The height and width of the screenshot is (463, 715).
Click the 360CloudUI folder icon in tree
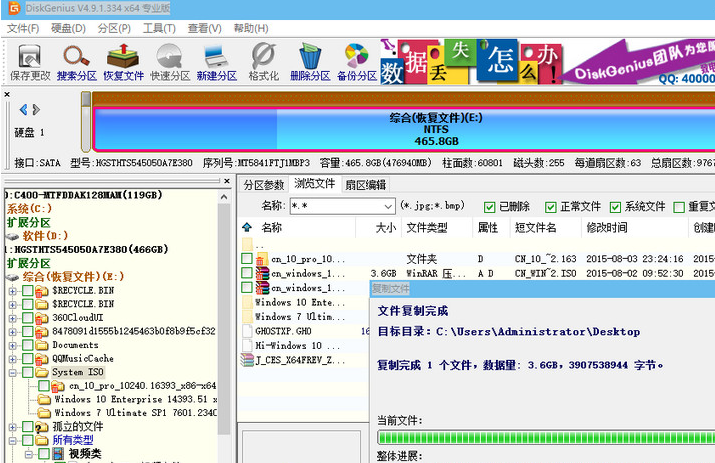pyautogui.click(x=42, y=317)
